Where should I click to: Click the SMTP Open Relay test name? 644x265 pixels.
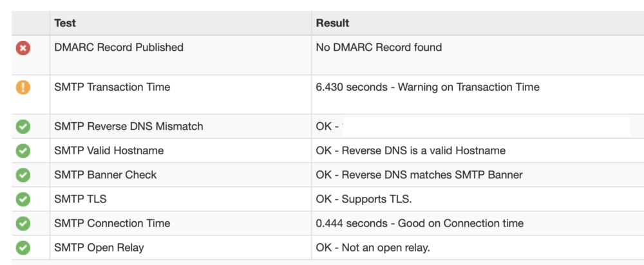click(99, 248)
